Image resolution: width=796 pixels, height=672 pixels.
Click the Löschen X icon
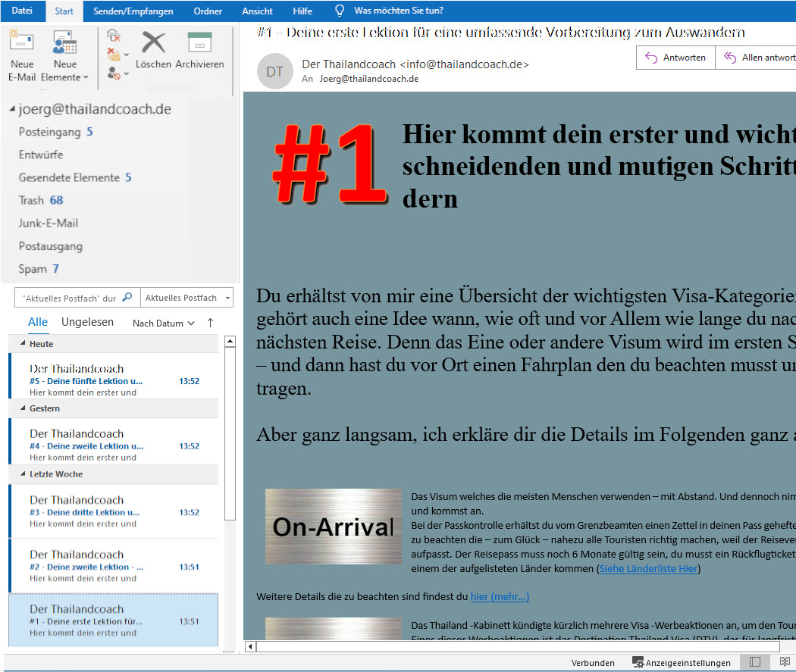[153, 43]
